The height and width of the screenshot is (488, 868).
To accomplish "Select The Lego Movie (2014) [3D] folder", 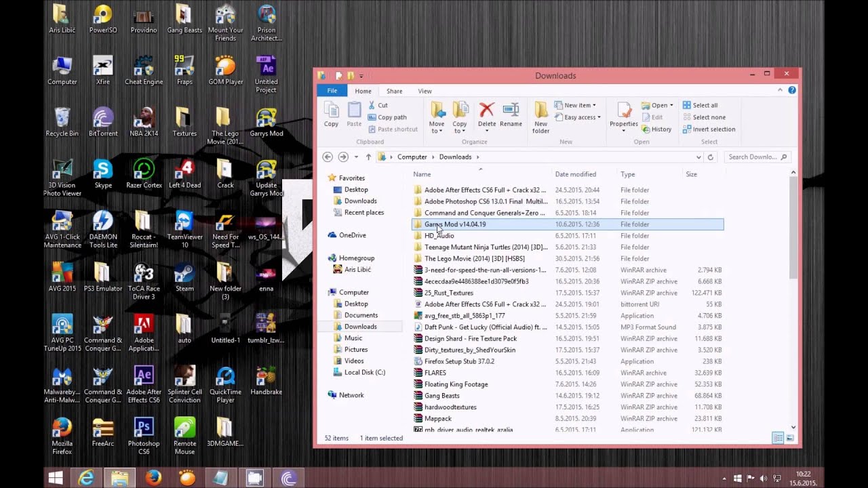I will [x=568, y=258].
